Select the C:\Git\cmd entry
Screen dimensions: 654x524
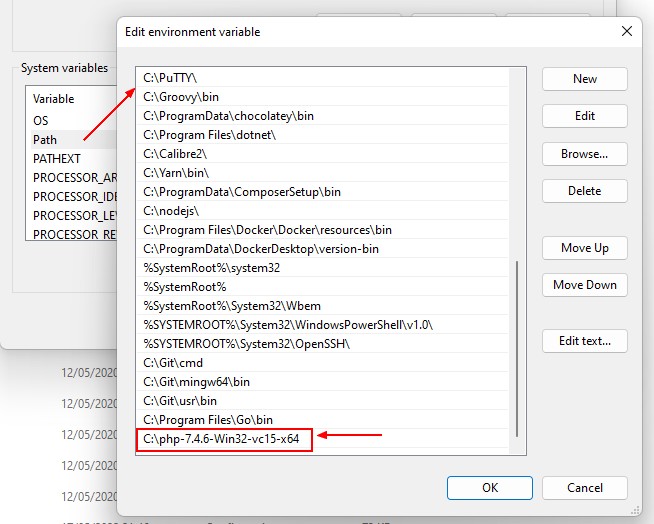point(173,362)
